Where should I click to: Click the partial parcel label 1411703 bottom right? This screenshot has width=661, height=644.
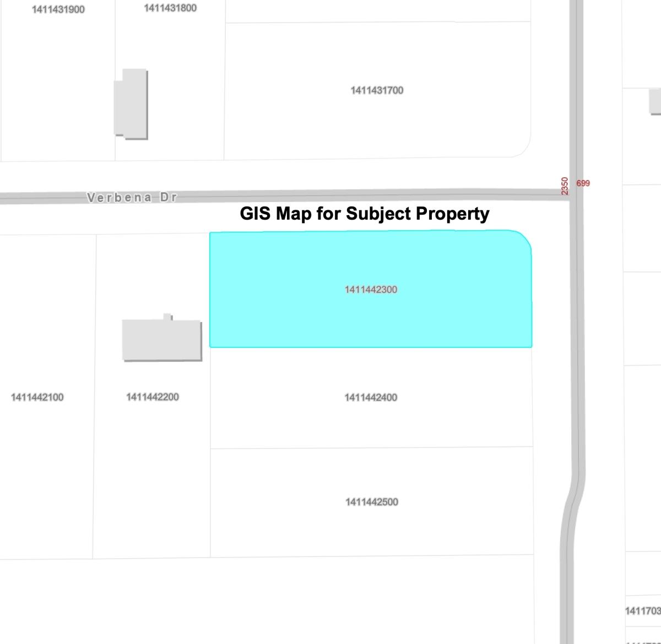tap(642, 609)
